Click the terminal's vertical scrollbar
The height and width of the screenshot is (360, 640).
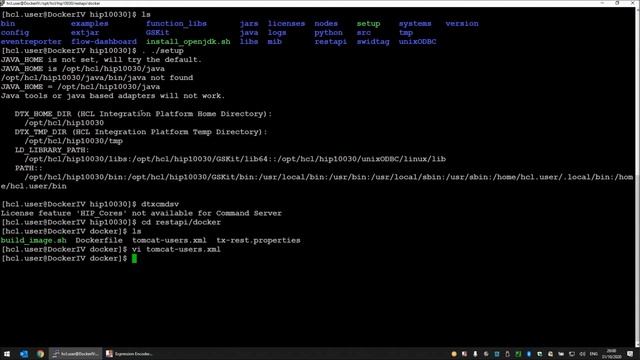tap(637, 176)
